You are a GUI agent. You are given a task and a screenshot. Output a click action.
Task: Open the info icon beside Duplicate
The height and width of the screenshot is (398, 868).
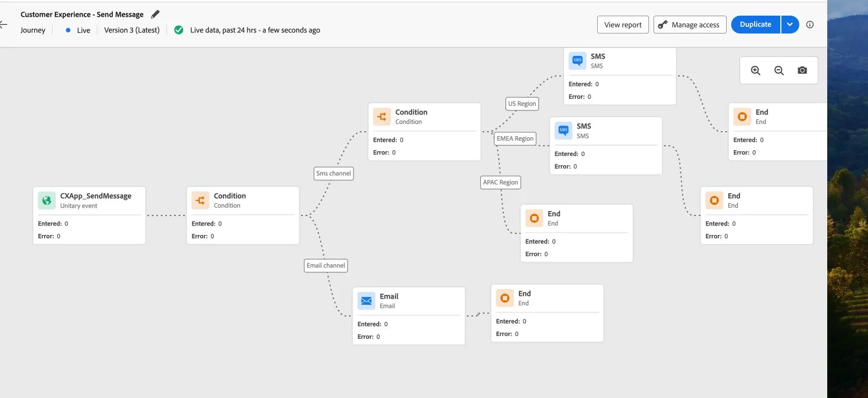pos(810,25)
